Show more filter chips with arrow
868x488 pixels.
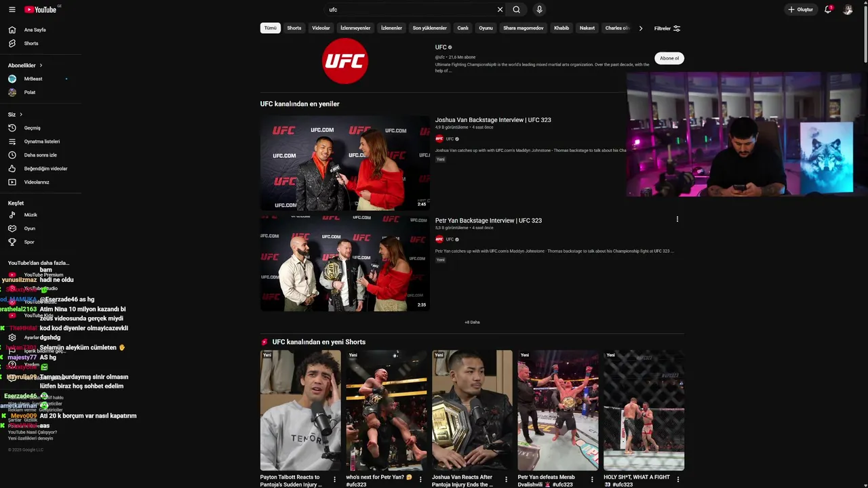click(x=641, y=28)
